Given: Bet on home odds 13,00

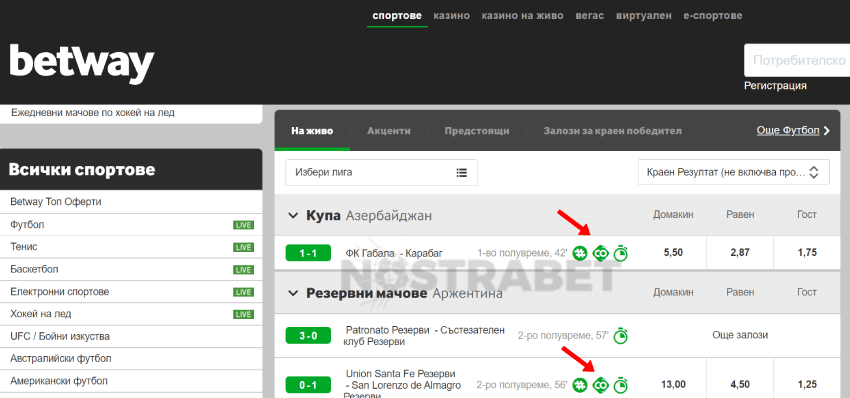Looking at the screenshot, I should pyautogui.click(x=673, y=384).
